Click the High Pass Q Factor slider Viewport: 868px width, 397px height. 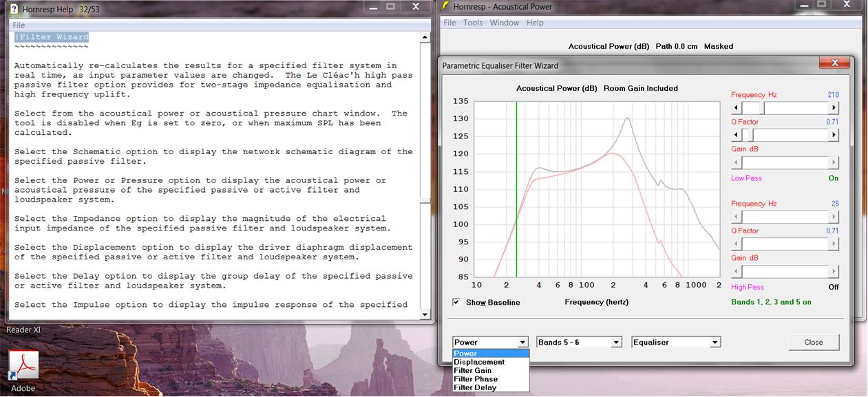785,244
